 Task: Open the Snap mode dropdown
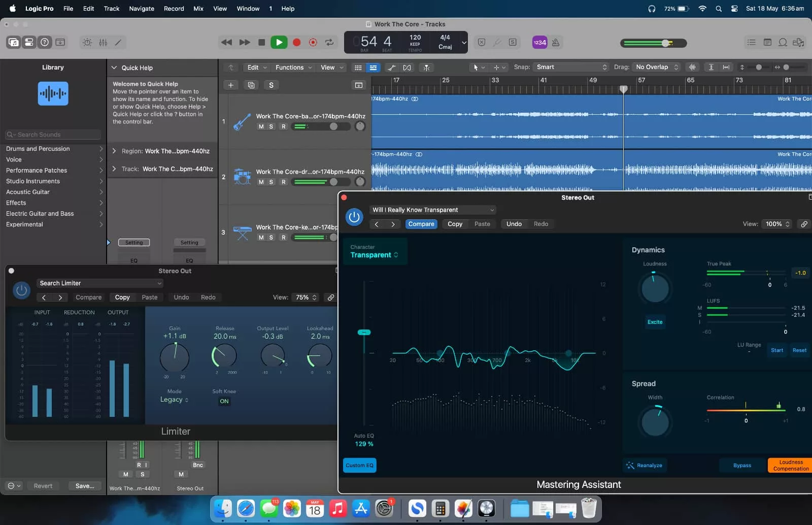pos(571,67)
